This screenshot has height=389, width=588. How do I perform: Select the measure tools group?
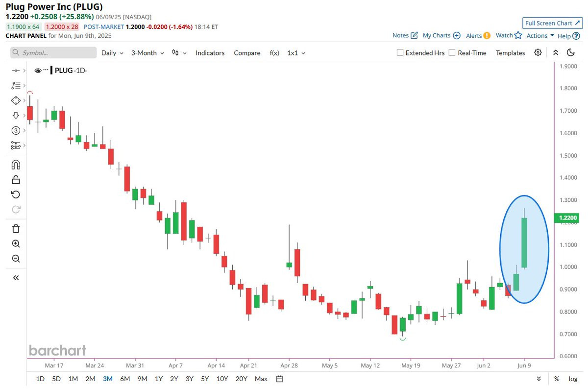tap(15, 145)
